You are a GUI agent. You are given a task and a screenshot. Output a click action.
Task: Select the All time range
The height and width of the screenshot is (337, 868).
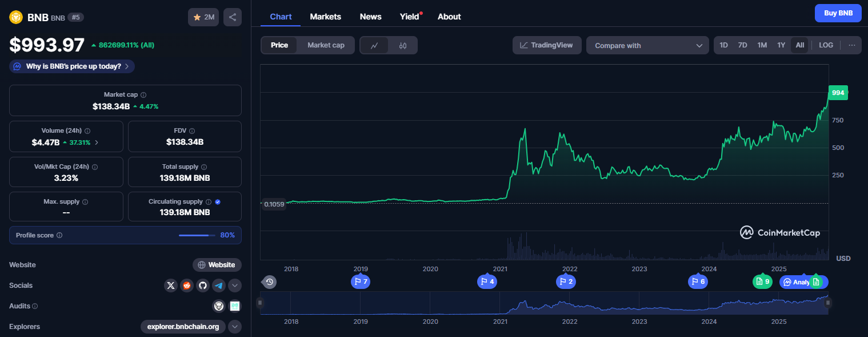pyautogui.click(x=800, y=45)
